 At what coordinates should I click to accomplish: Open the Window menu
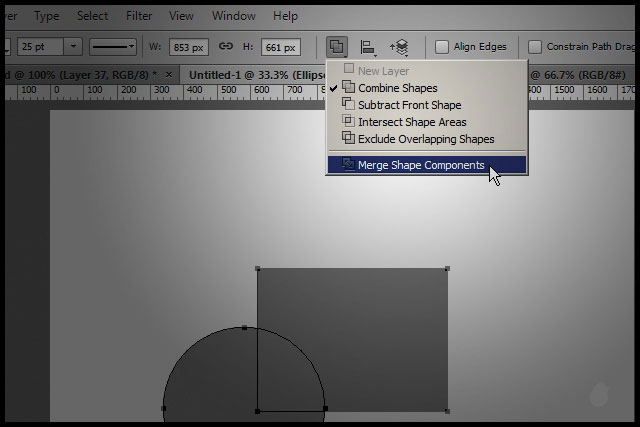tap(233, 16)
